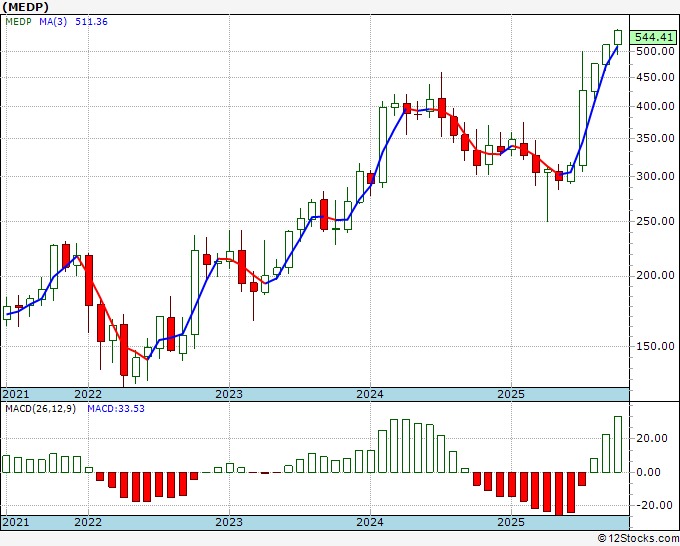680x546 pixels.
Task: Click the tallest green MACD bar at far right
Action: (618, 445)
